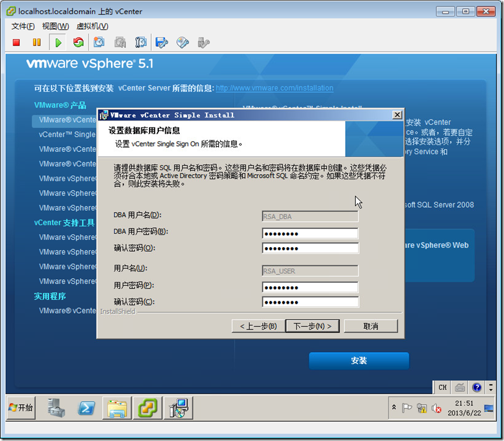Image resolution: width=504 pixels, height=441 pixels.
Task: Open the 虚拟机(V) menu
Action: [x=92, y=26]
